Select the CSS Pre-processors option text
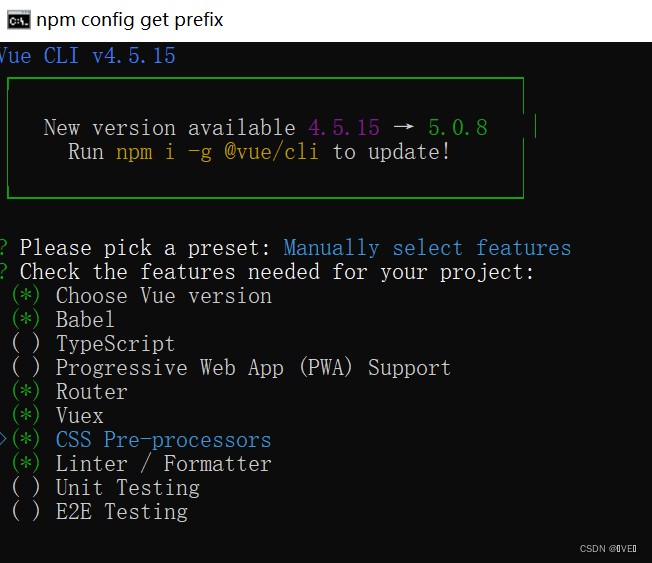 point(163,440)
